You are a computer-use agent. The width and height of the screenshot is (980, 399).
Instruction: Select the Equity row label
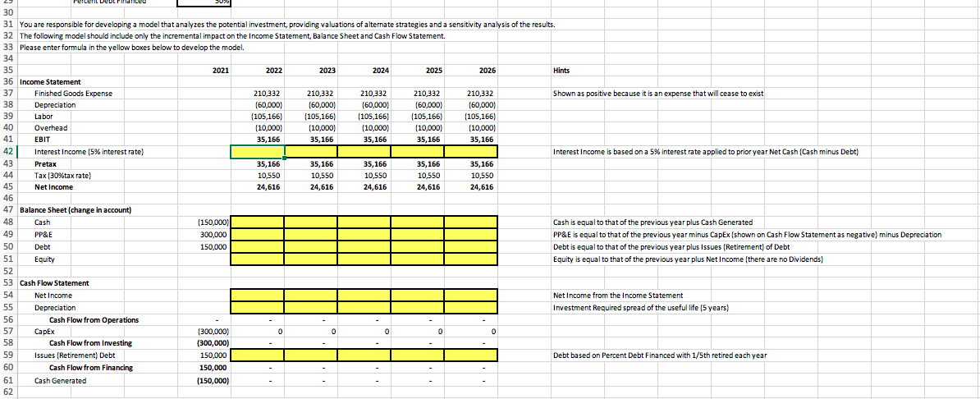point(44,259)
